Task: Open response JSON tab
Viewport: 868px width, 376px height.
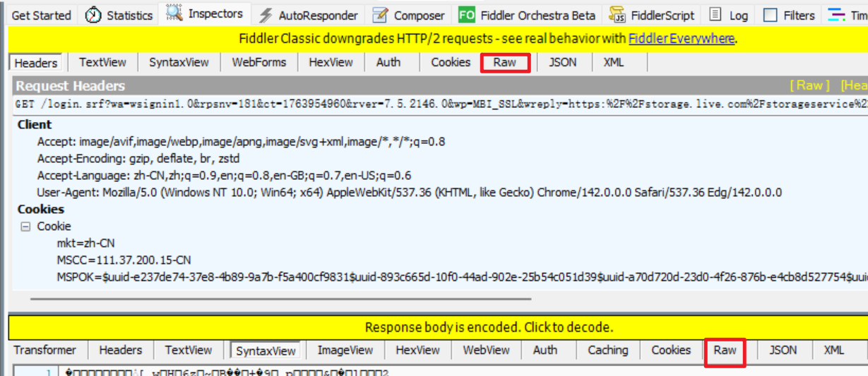Action: point(783,350)
